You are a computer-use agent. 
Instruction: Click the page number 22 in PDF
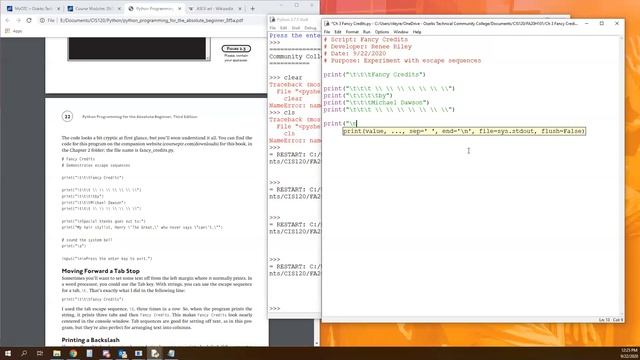67,117
